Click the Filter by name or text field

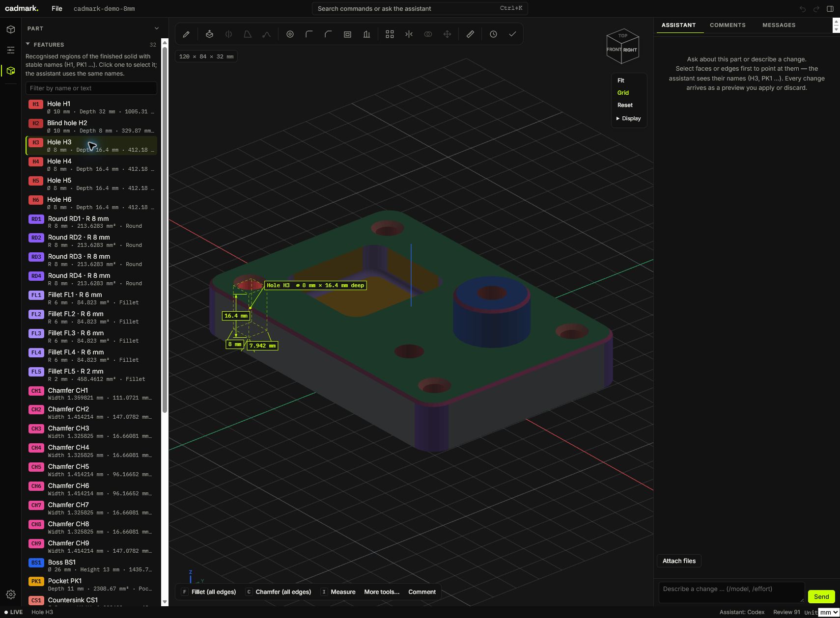pos(91,88)
